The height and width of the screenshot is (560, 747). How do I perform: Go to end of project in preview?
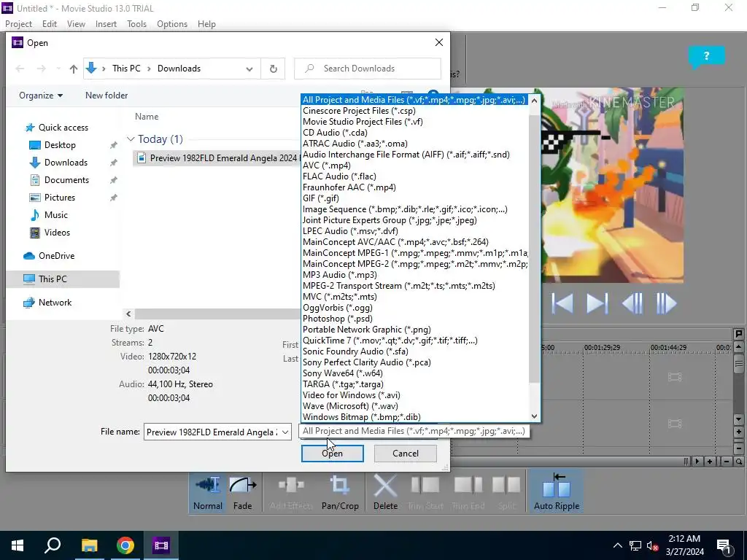click(597, 303)
